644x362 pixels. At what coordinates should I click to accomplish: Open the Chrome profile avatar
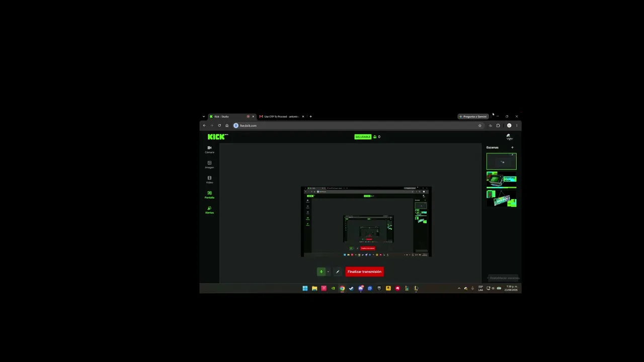[509, 126]
